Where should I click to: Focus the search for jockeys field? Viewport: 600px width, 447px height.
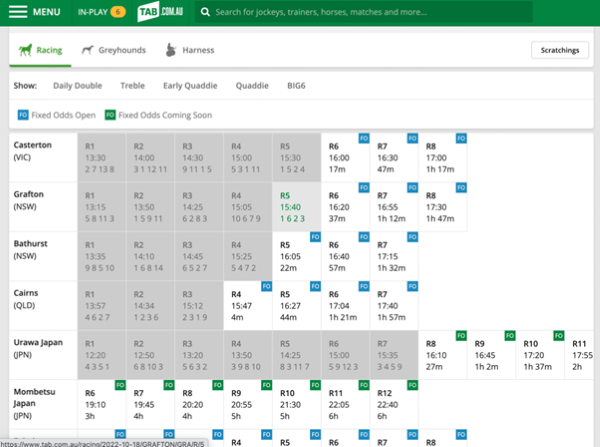point(364,12)
